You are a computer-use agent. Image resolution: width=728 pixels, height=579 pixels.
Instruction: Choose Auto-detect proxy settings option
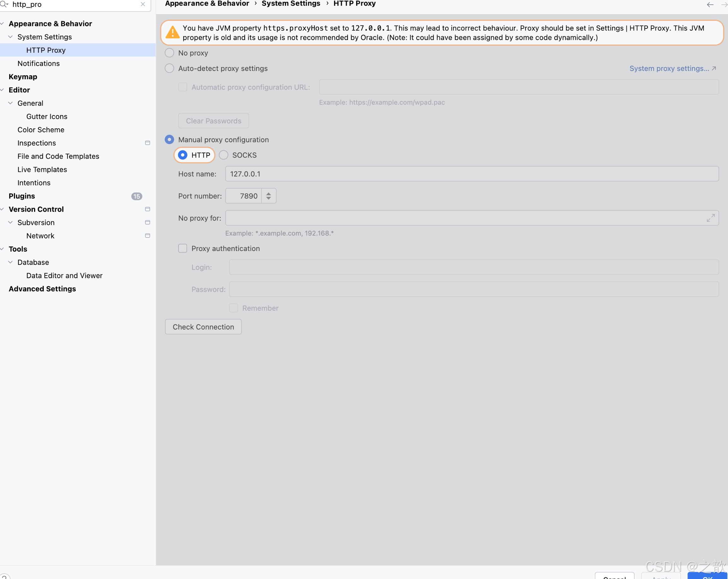tap(169, 68)
